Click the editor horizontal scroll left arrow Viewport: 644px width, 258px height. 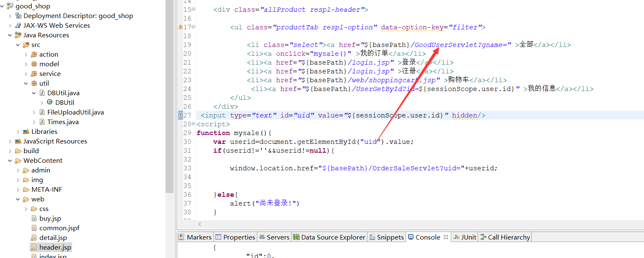200,224
